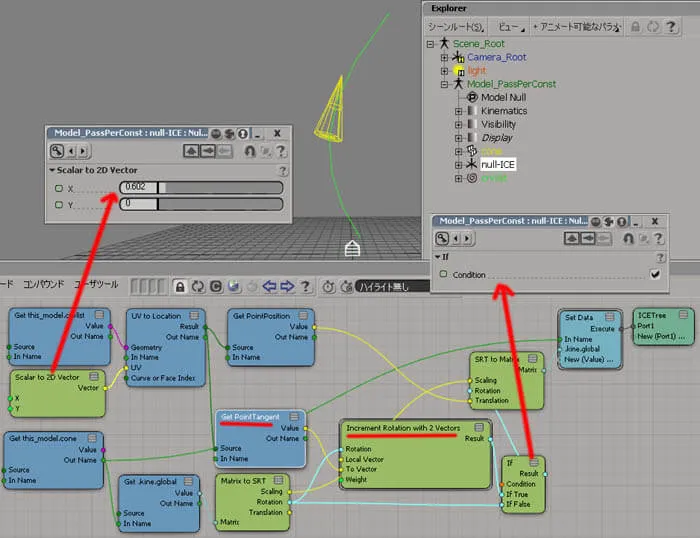Open the ビュー menu in Explorer
This screenshot has height=538, width=700.
(511, 27)
